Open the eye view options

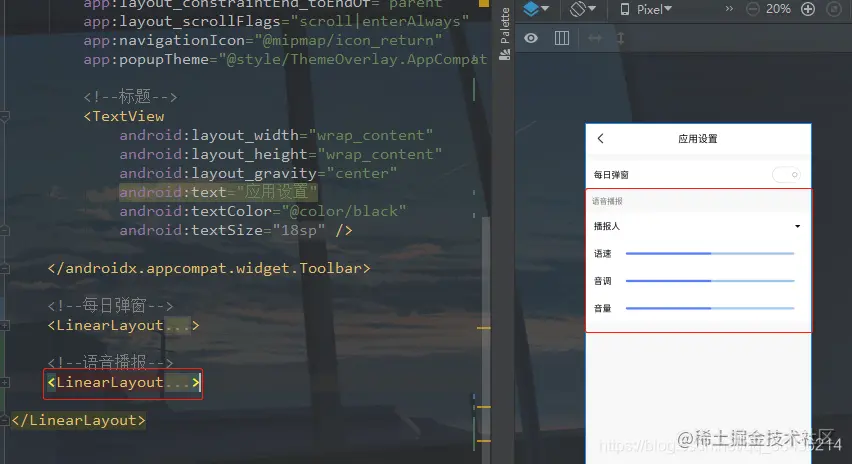(x=531, y=38)
